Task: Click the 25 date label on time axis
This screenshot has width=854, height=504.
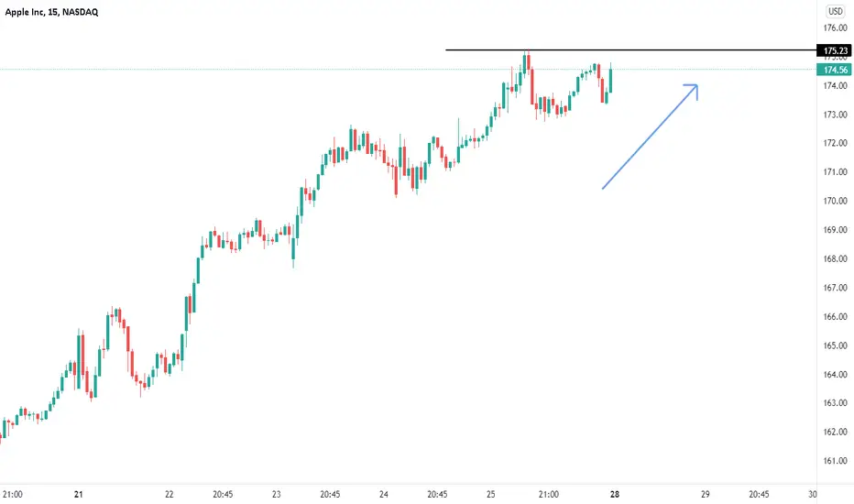Action: pos(491,495)
